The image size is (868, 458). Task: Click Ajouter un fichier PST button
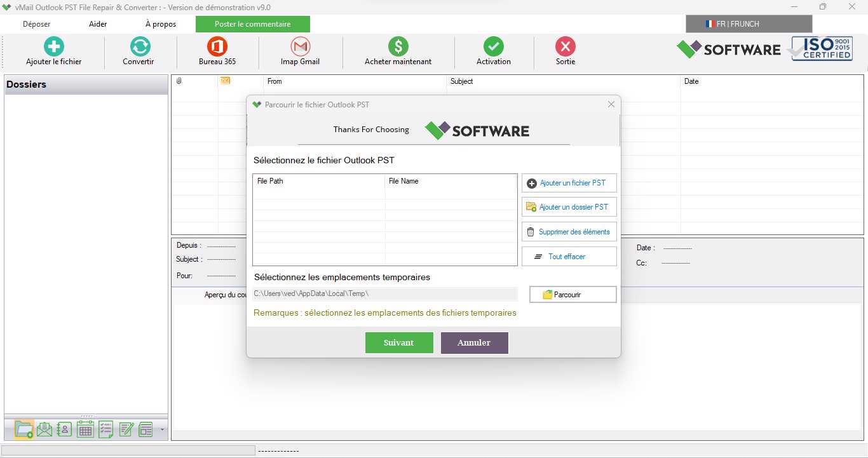pos(569,183)
